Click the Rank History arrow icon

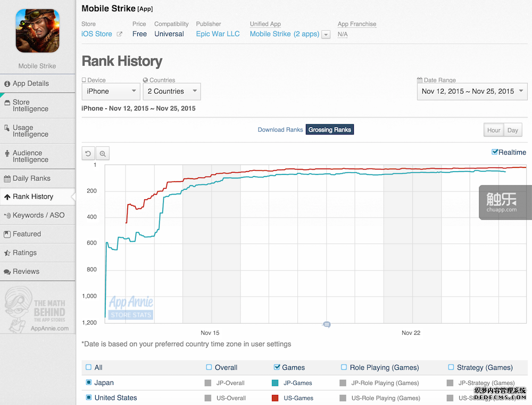pos(7,197)
